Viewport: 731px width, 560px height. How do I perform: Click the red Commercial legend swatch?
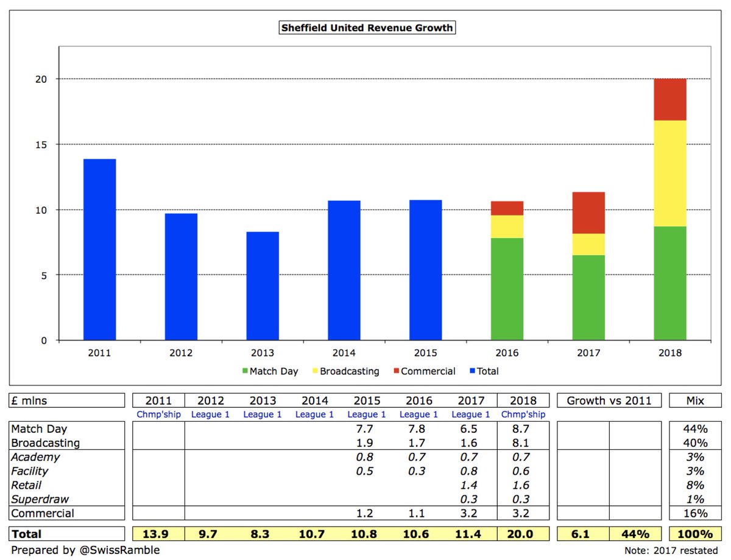click(395, 371)
